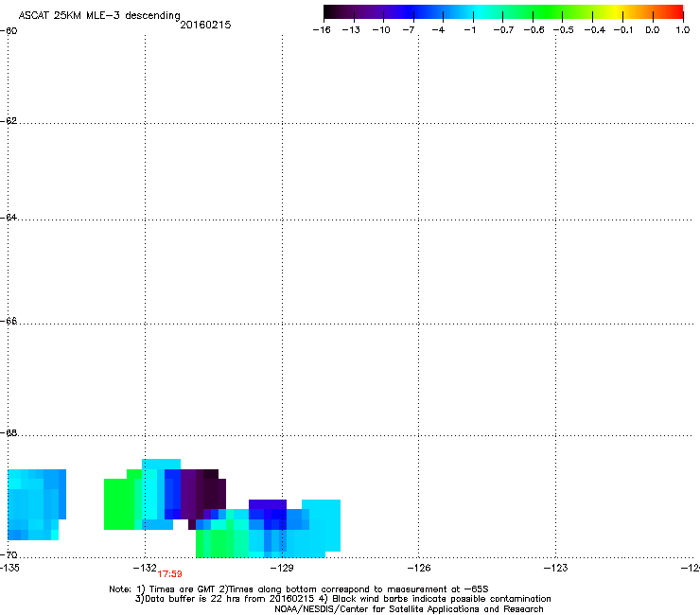Screen dimensions: 700x615
Task: Click longitude axis label -135
Action: 9,568
